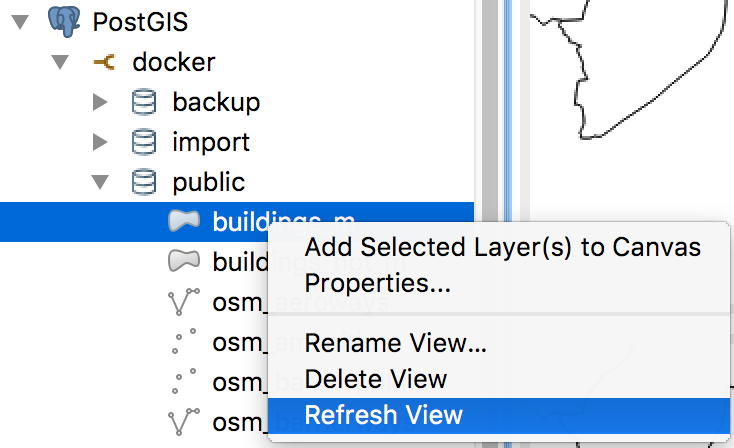734x448 pixels.
Task: Select Rename View... menu entry
Action: tap(396, 343)
